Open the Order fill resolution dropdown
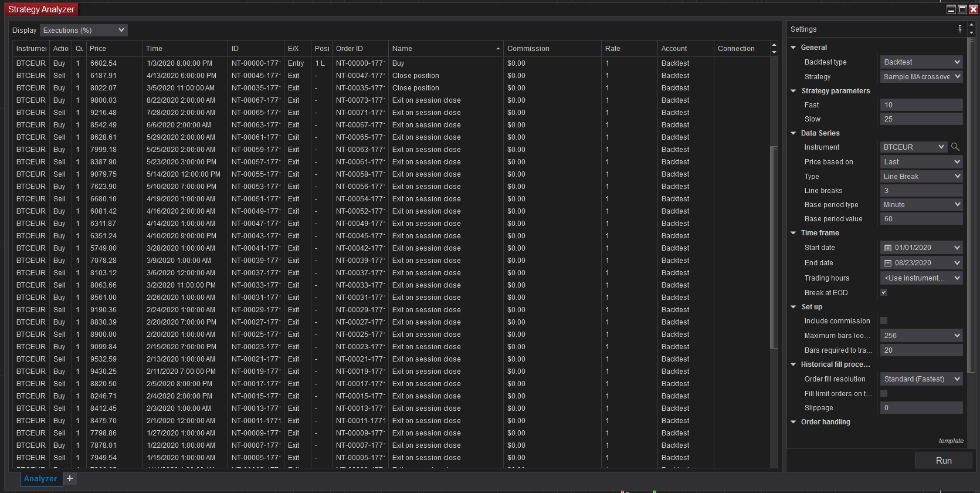 pyautogui.click(x=921, y=379)
